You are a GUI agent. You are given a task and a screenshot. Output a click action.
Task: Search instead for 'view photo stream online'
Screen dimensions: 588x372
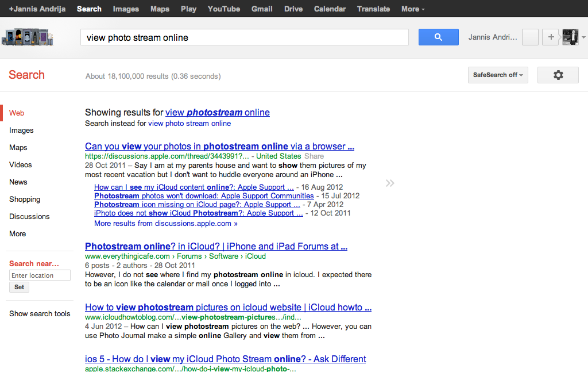click(x=189, y=124)
